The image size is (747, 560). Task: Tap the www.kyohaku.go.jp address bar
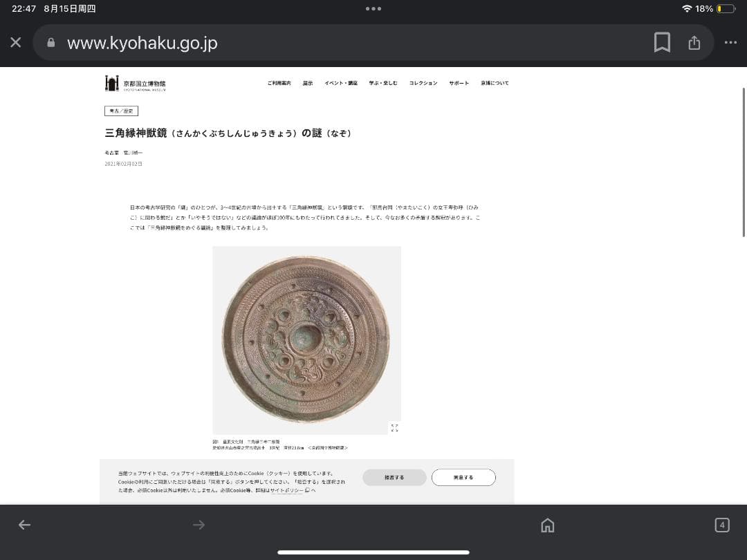(142, 42)
